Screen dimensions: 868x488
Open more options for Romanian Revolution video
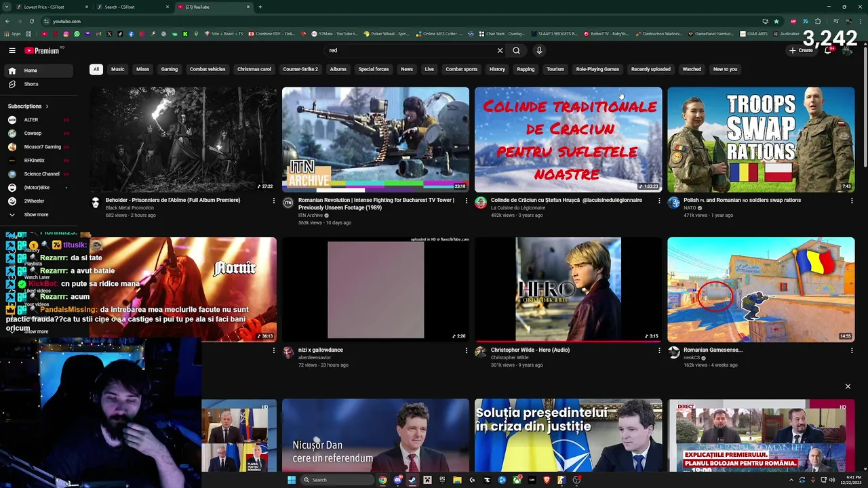(466, 201)
